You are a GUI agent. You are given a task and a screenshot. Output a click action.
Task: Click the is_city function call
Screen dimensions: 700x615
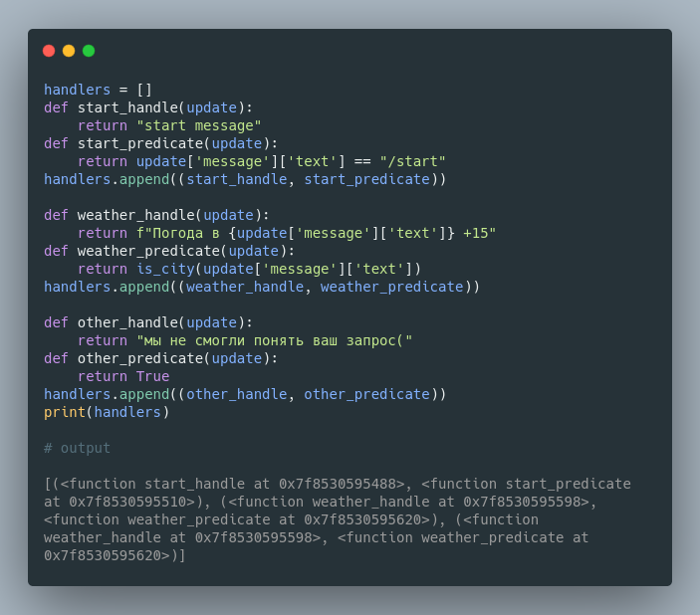point(279,269)
